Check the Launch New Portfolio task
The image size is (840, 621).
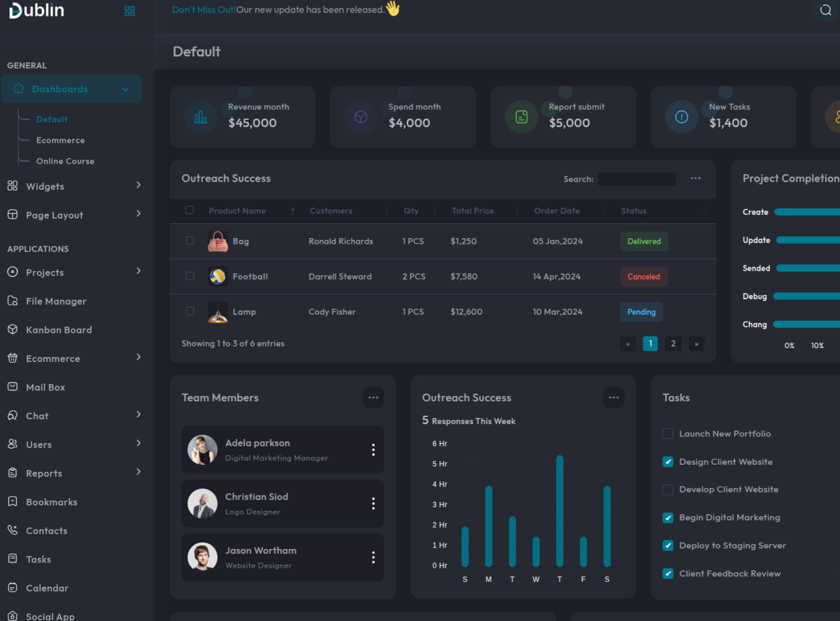(x=668, y=434)
